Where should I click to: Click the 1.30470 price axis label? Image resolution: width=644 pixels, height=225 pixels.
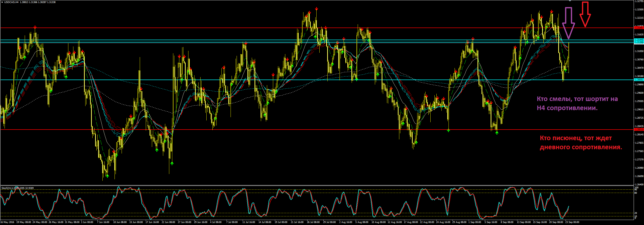point(639,68)
